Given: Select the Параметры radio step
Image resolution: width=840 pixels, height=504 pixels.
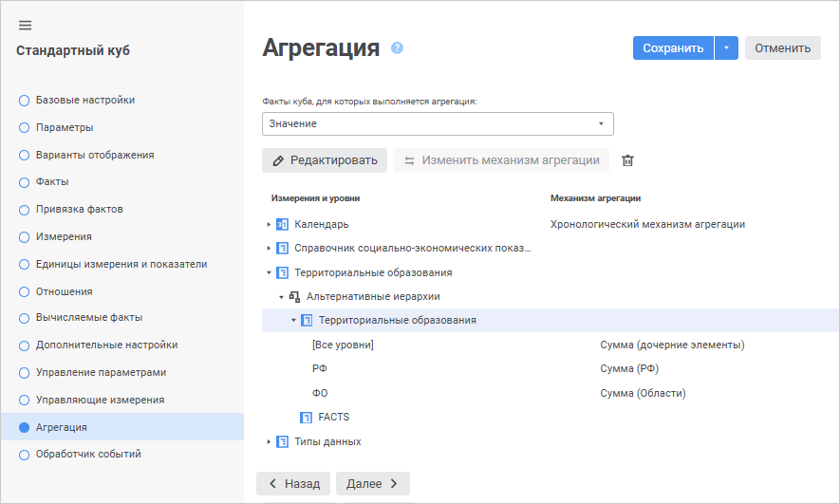Looking at the screenshot, I should [x=25, y=127].
